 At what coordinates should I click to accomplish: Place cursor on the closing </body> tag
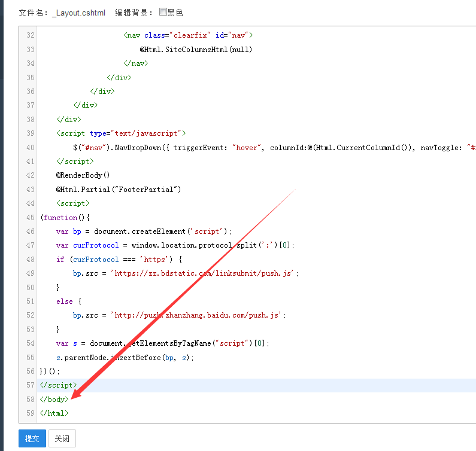tap(54, 399)
